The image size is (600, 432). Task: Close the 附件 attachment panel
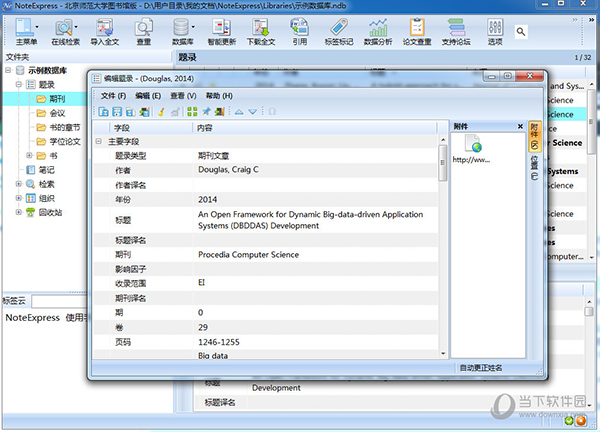520,126
